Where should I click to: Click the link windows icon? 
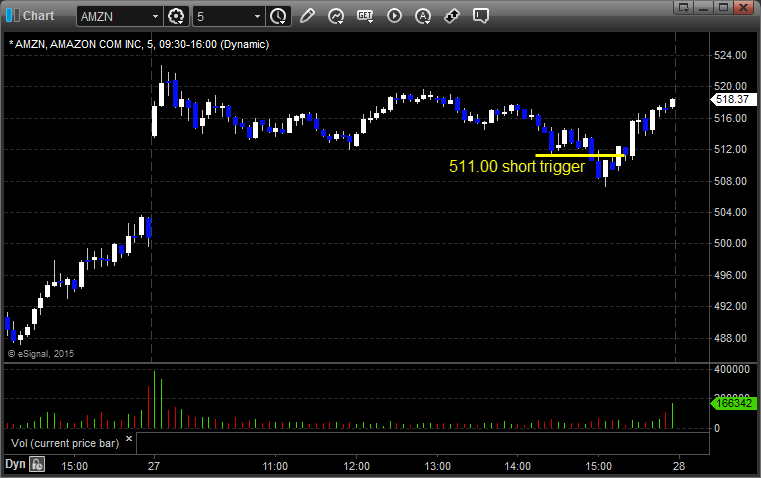pyautogui.click(x=452, y=16)
